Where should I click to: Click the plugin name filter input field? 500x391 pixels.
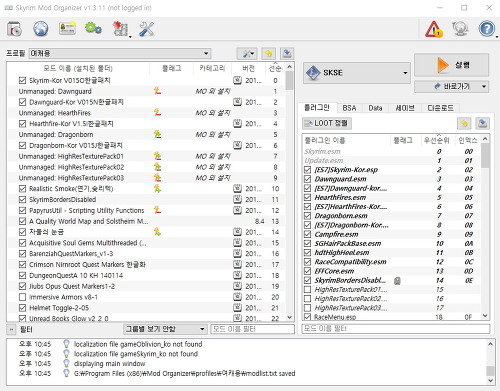click(396, 329)
